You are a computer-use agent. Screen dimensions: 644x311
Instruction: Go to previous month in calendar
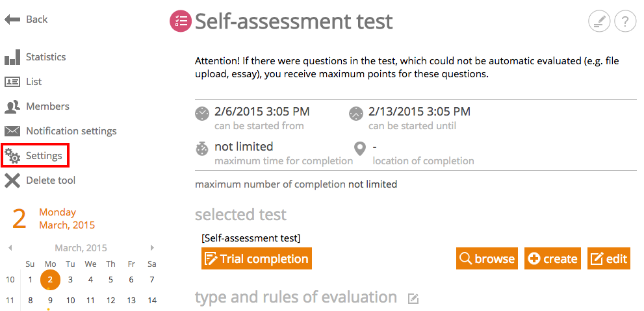coord(10,248)
